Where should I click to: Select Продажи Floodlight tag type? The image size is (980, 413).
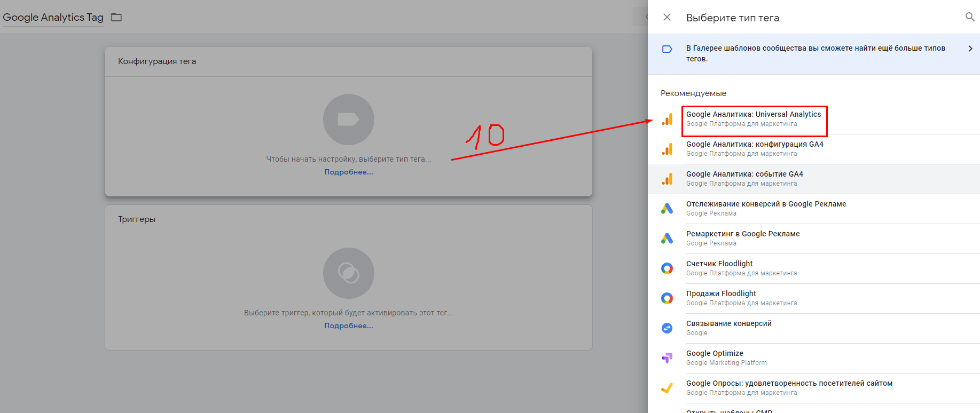pyautogui.click(x=721, y=298)
